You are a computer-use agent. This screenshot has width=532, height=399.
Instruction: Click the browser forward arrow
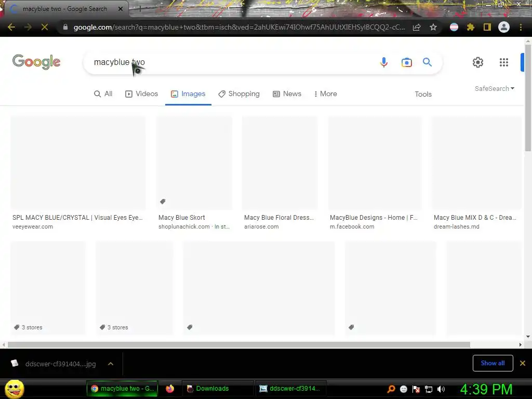(x=28, y=27)
